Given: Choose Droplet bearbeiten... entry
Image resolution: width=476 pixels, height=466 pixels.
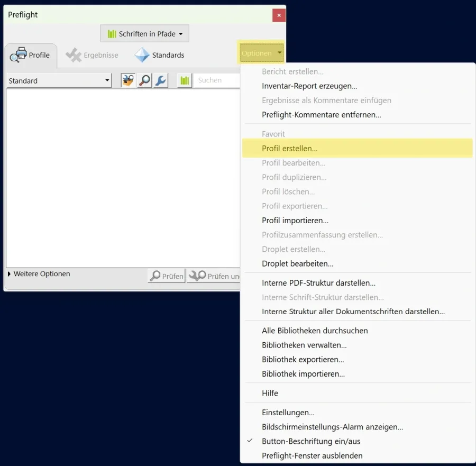Looking at the screenshot, I should tap(358, 263).
